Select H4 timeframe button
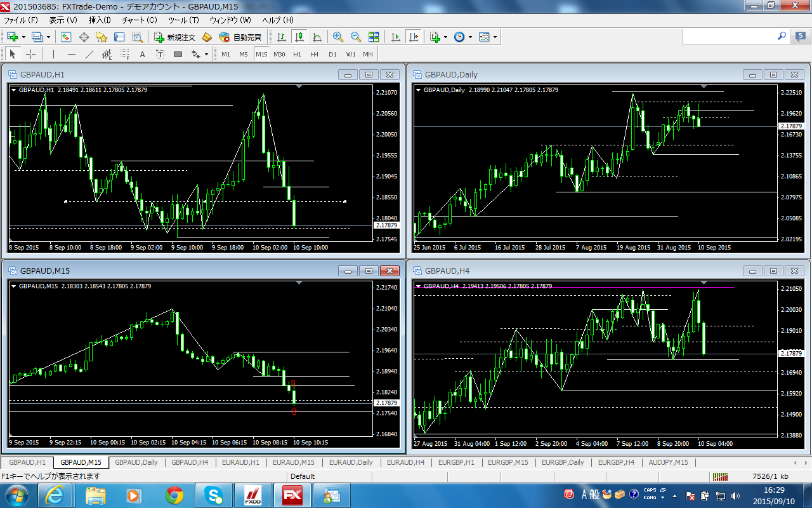The image size is (812, 508). [315, 54]
